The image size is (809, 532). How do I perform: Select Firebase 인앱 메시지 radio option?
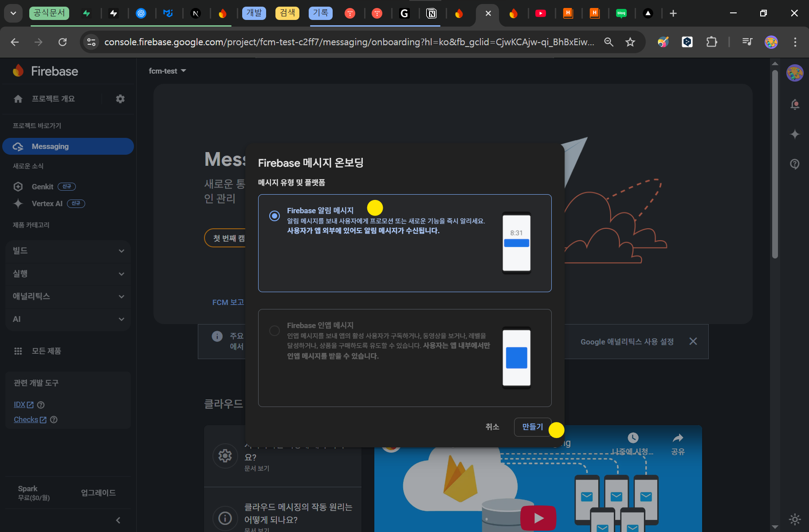pyautogui.click(x=275, y=331)
